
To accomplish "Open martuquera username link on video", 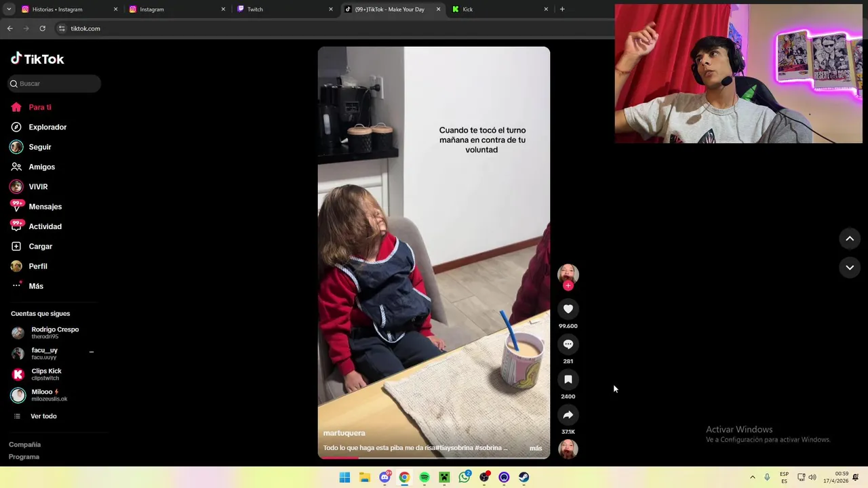I will pyautogui.click(x=344, y=433).
